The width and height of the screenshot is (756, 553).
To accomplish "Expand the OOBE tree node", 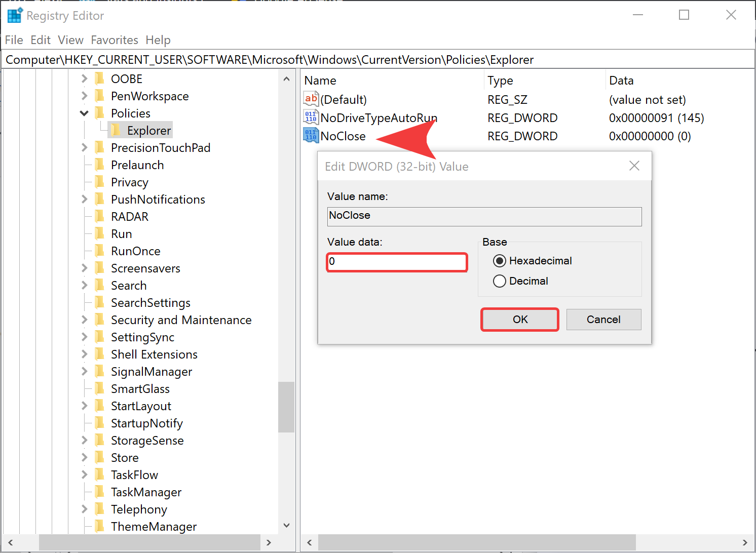I will 84,78.
